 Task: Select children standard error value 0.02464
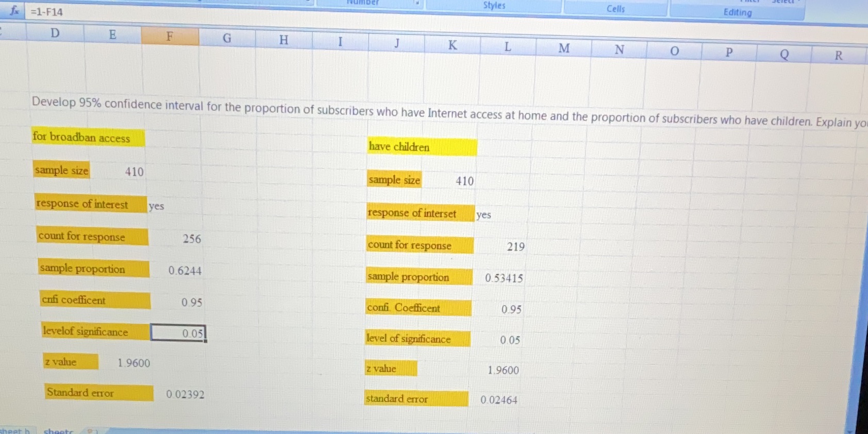pos(499,400)
